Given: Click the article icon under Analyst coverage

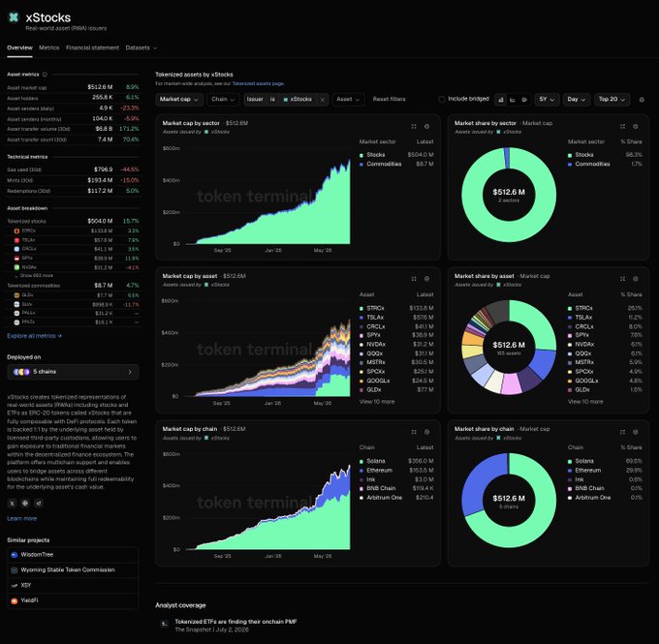Looking at the screenshot, I should 164,625.
